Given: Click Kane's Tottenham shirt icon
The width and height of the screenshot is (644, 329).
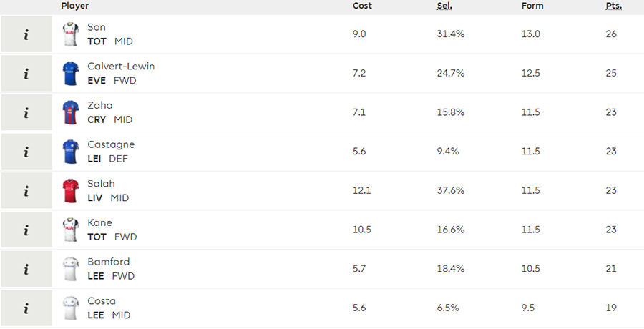Looking at the screenshot, I should click(x=71, y=230).
